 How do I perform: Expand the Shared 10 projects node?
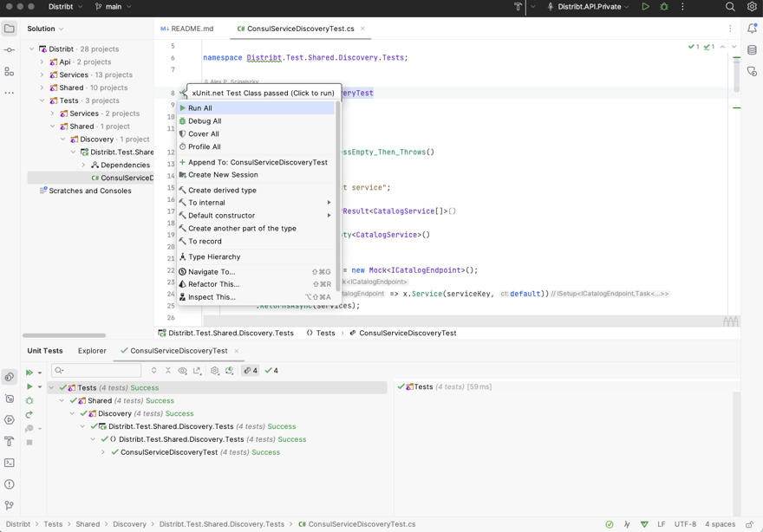(42, 88)
